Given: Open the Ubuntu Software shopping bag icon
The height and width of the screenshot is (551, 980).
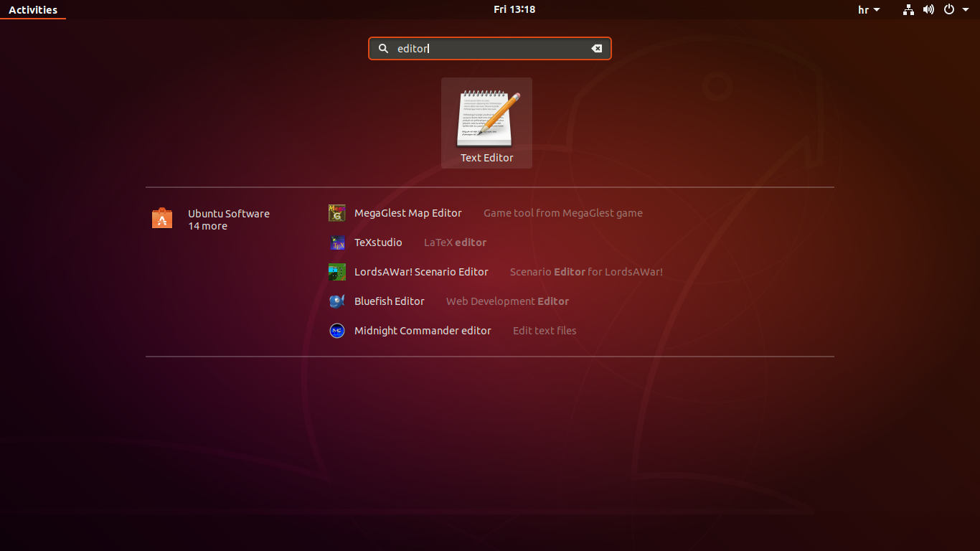Looking at the screenshot, I should (x=162, y=218).
